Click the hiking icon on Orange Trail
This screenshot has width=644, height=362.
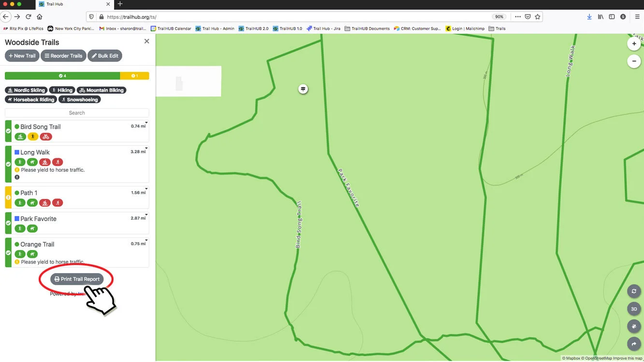click(20, 254)
